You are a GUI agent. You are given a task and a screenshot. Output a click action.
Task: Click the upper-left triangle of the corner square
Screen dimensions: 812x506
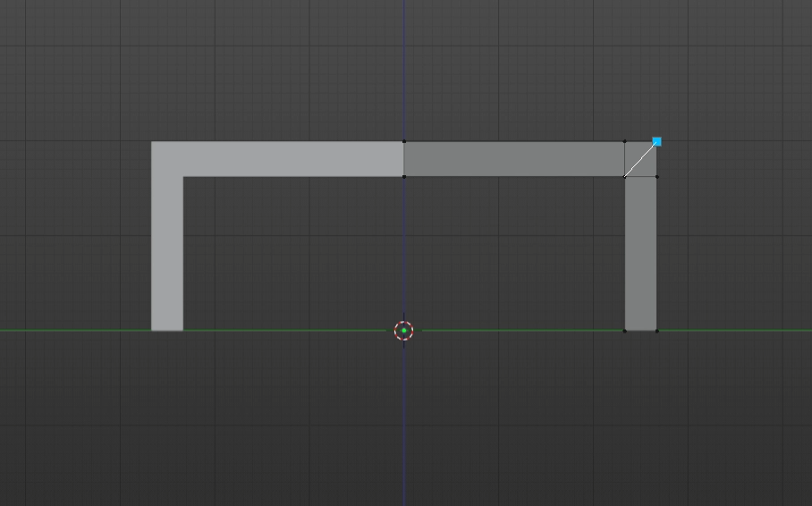point(632,150)
